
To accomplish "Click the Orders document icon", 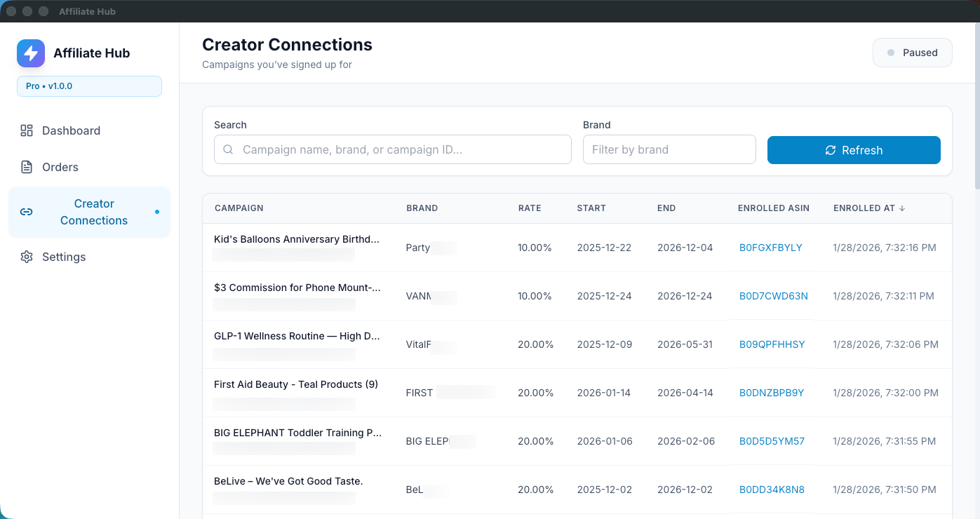I will pos(27,167).
